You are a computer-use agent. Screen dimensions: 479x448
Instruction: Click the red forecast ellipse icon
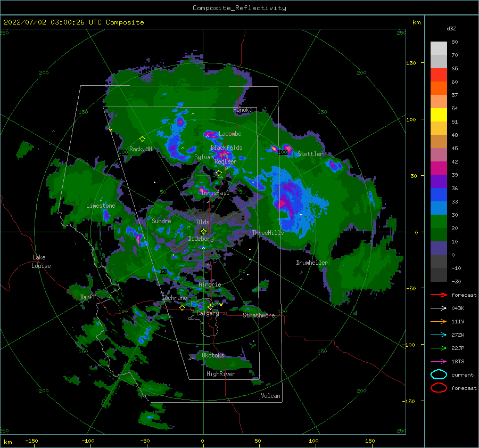tap(439, 388)
